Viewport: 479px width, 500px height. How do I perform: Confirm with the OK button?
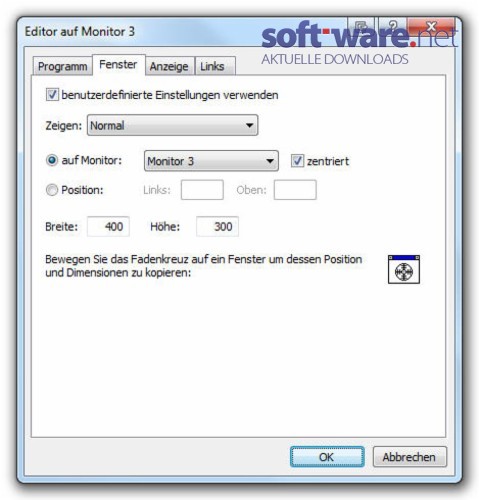327,457
